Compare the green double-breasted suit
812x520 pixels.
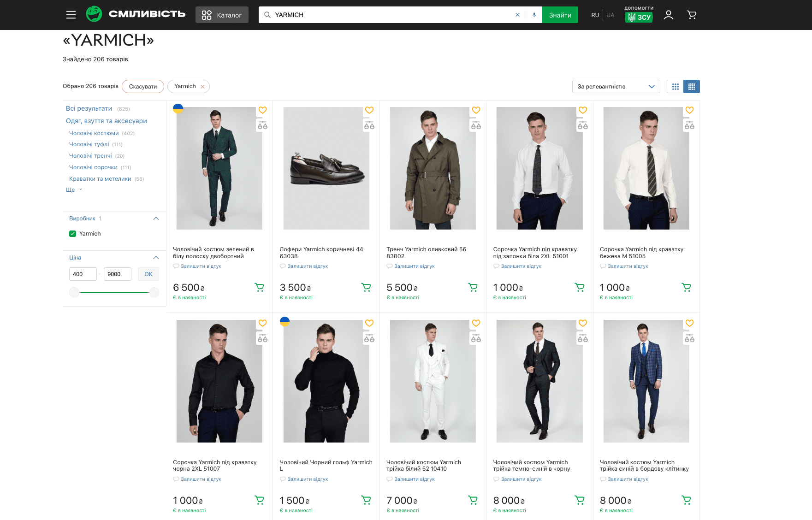click(262, 125)
